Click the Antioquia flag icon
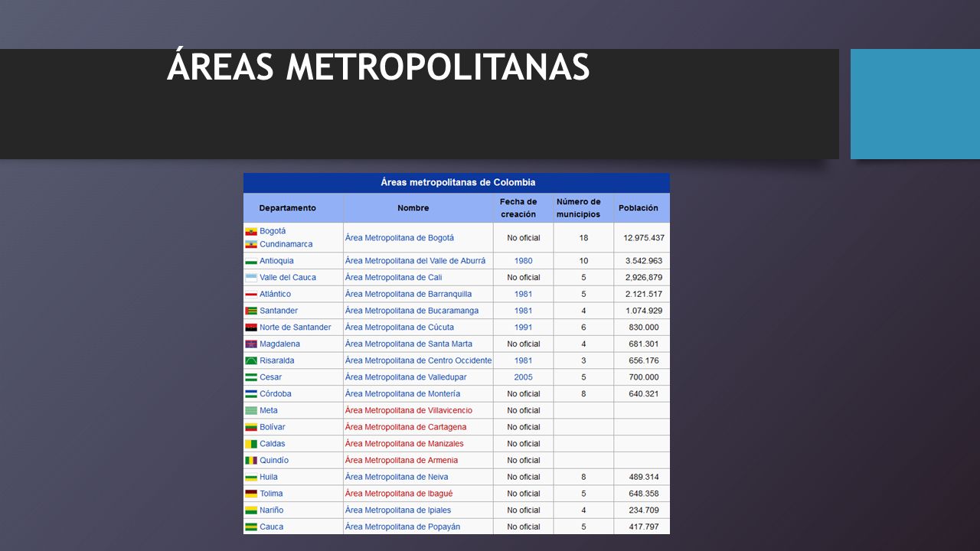The width and height of the screenshot is (980, 551). coord(250,262)
